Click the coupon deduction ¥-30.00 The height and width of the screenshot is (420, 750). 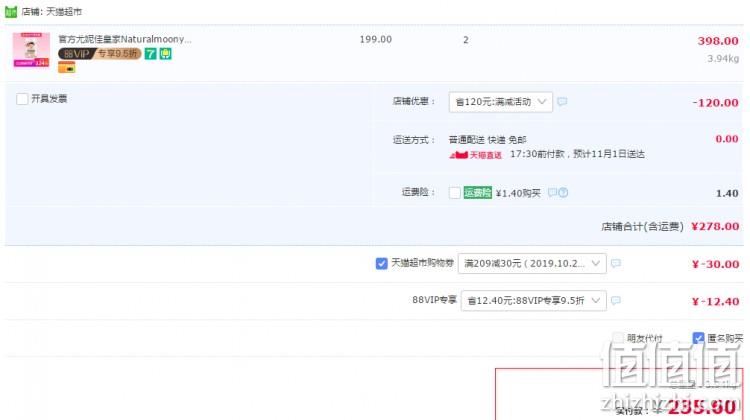(x=716, y=264)
